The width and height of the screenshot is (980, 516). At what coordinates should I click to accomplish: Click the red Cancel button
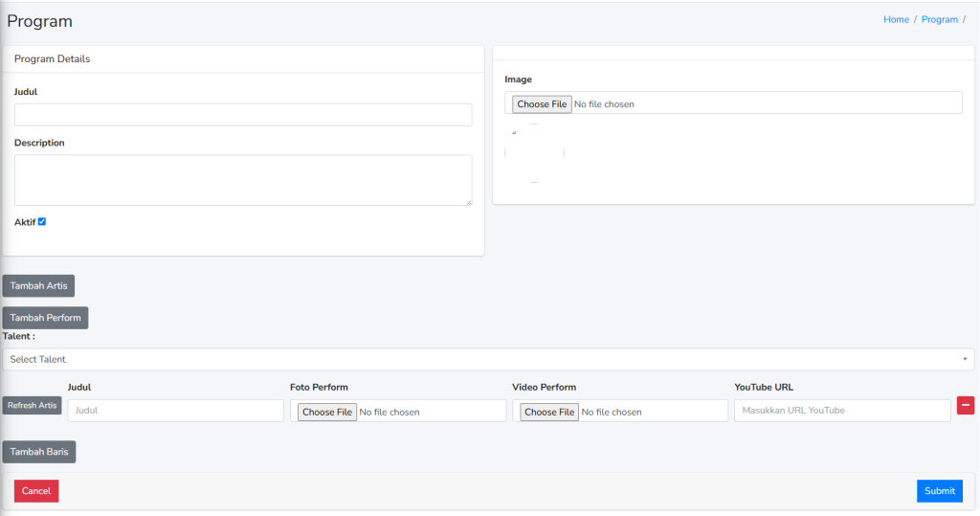[x=36, y=491]
